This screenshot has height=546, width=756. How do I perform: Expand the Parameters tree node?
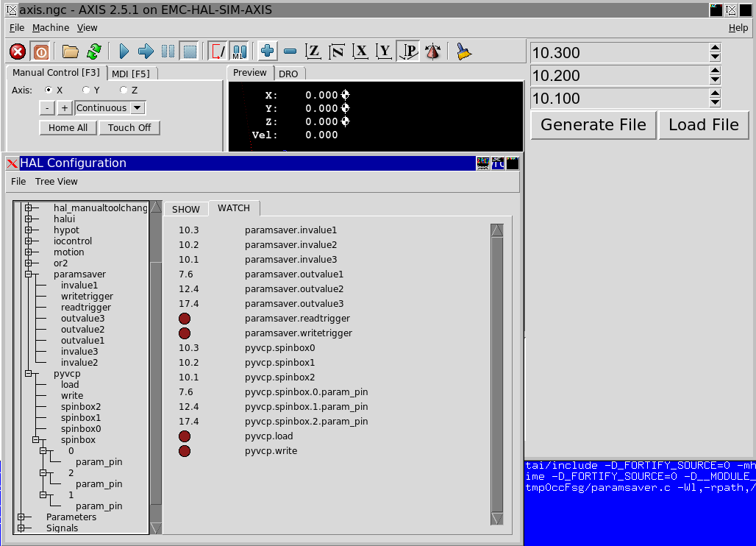tap(21, 517)
